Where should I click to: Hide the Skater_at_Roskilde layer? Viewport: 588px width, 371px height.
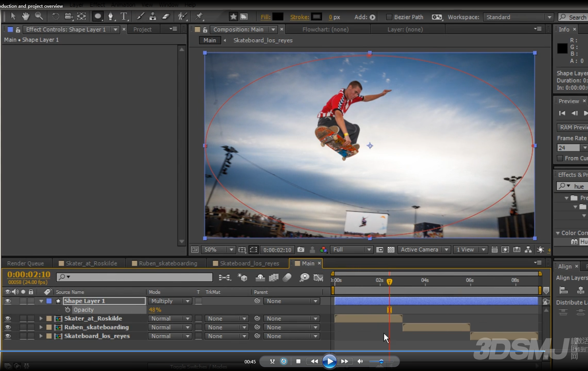coord(8,318)
